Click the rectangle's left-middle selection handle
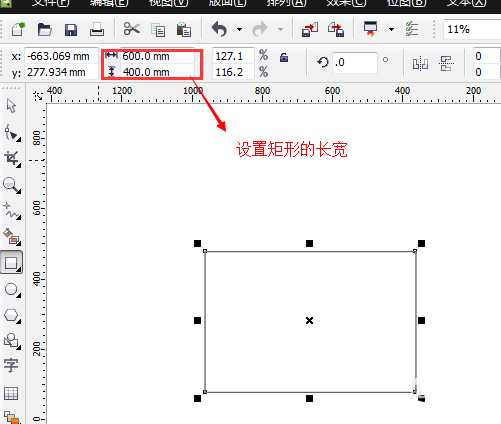501x424 pixels. point(197,321)
